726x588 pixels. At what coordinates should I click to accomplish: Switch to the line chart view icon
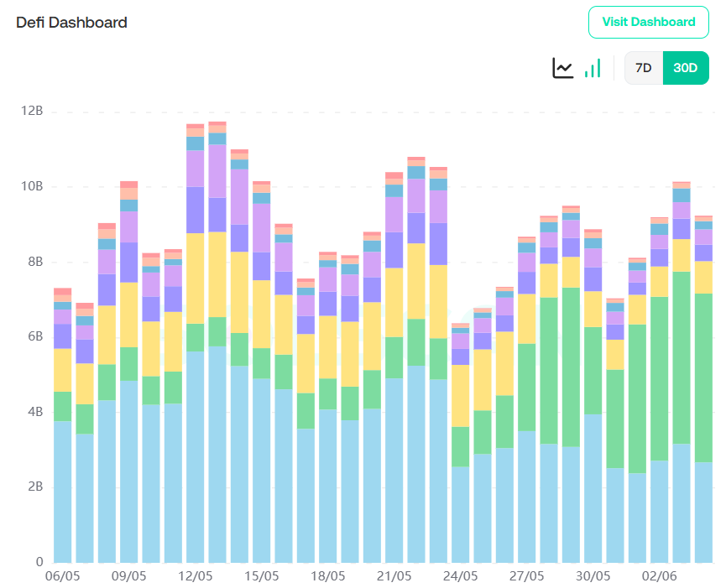[562, 68]
